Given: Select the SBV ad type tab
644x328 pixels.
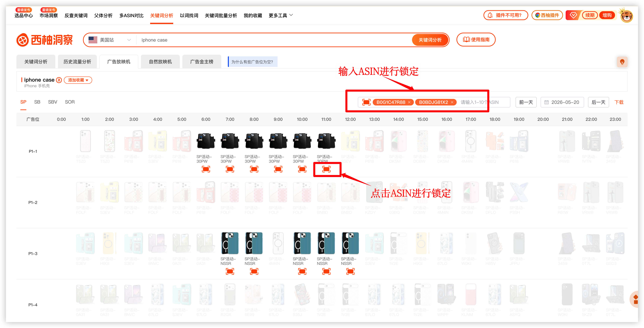Looking at the screenshot, I should tap(53, 102).
